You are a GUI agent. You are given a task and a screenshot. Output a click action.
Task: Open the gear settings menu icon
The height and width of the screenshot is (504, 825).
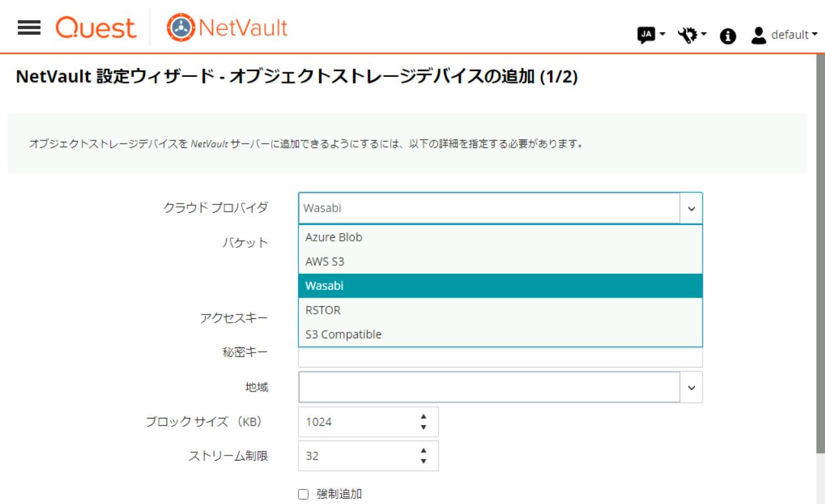(687, 36)
